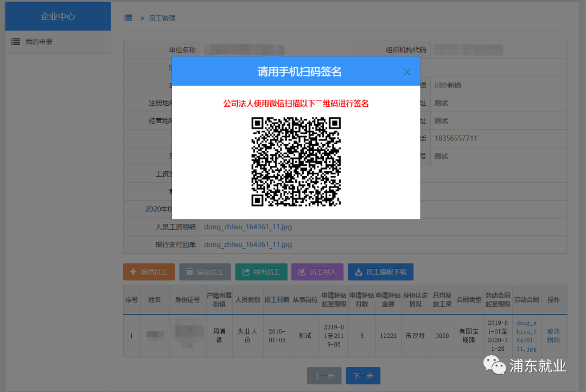Open 我的申报 in the sidebar
Image resolution: width=586 pixels, height=392 pixels.
click(39, 42)
